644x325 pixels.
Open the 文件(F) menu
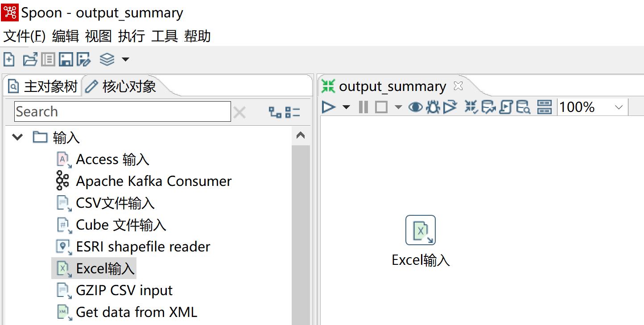pyautogui.click(x=25, y=36)
